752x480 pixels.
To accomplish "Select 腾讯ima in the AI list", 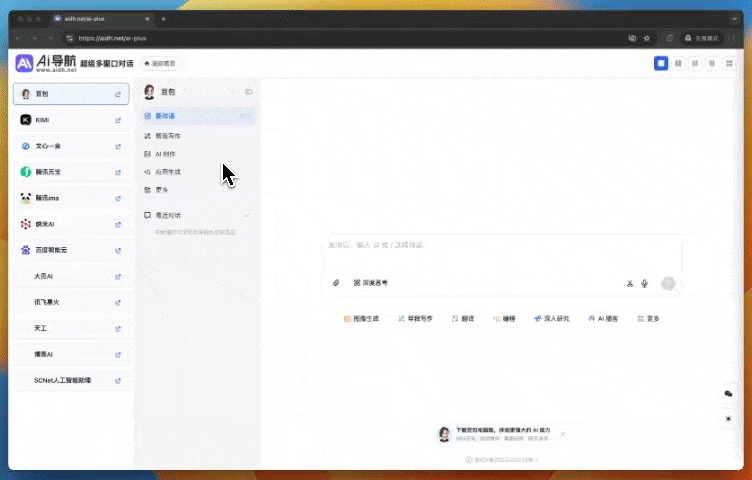I will pyautogui.click(x=71, y=198).
